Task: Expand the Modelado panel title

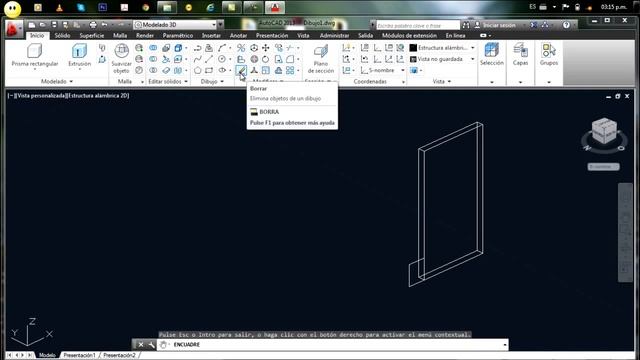Action: click(57, 82)
